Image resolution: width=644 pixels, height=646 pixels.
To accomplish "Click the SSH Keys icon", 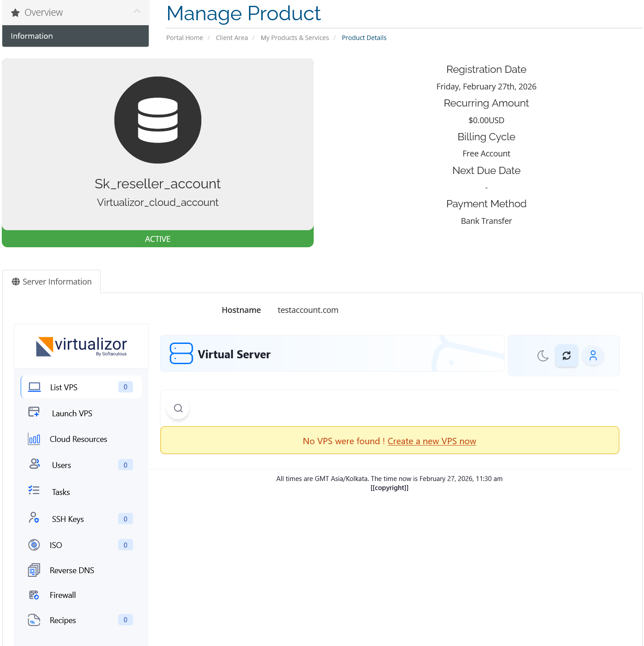I will pyautogui.click(x=34, y=518).
